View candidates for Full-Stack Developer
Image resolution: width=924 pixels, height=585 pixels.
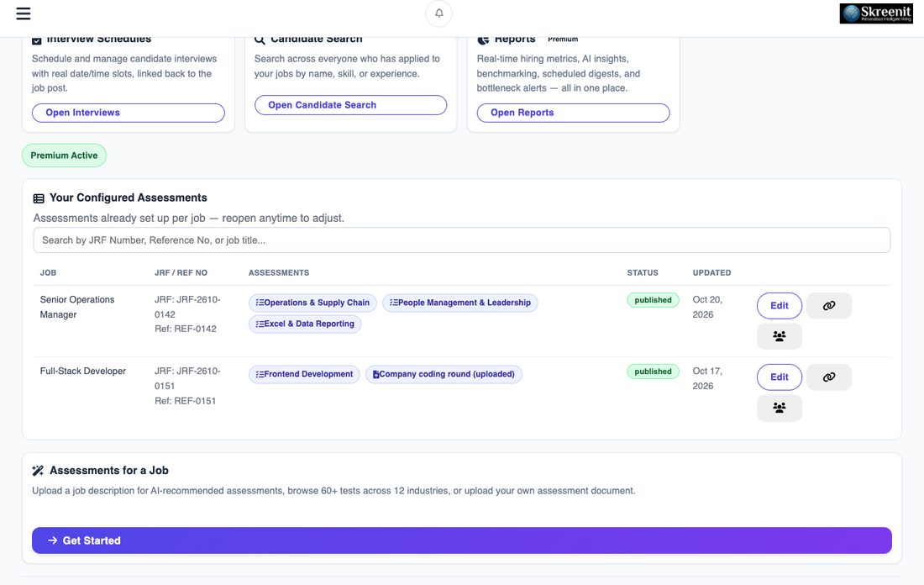(x=779, y=408)
